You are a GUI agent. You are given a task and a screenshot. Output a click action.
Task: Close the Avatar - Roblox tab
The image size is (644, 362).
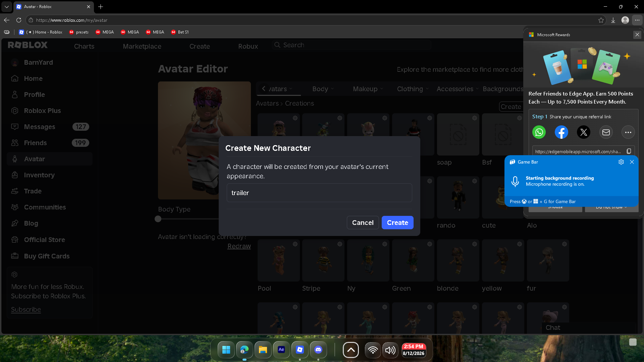pos(89,7)
